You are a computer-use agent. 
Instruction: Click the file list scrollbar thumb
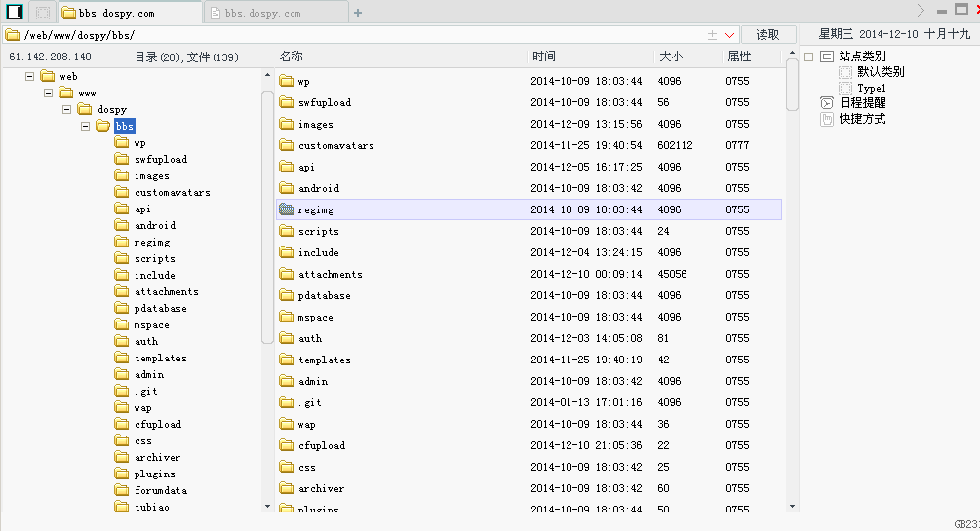coord(792,85)
